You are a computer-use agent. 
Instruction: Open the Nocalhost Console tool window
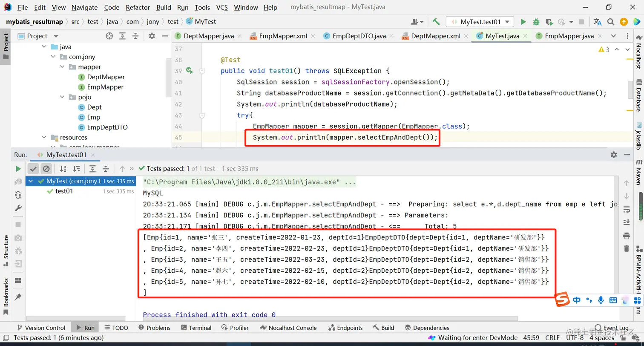(x=288, y=328)
